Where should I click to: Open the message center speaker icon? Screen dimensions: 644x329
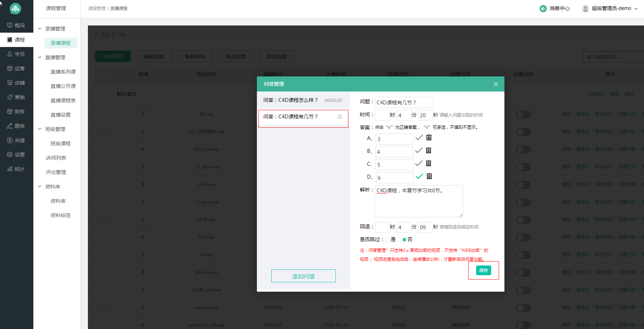coord(543,9)
